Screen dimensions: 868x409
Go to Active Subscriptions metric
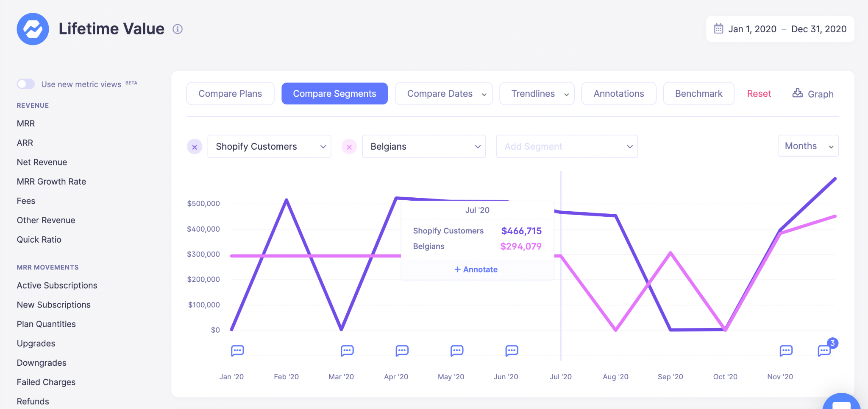tap(57, 286)
